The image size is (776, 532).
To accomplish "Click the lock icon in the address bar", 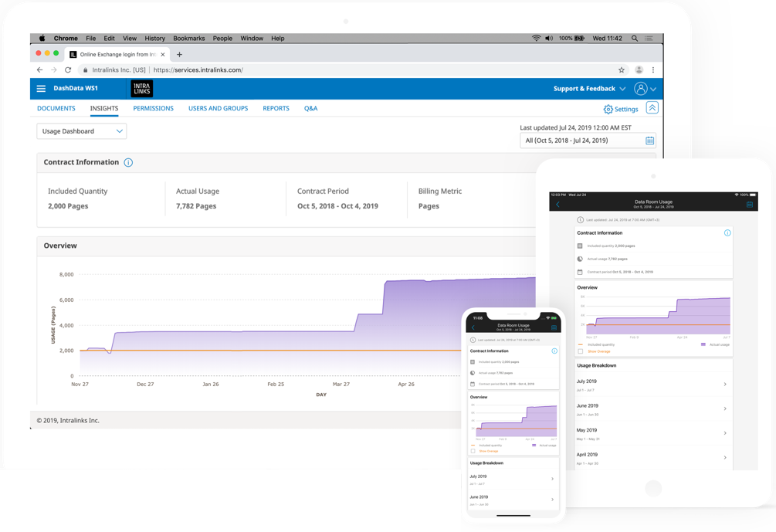I will (x=85, y=70).
